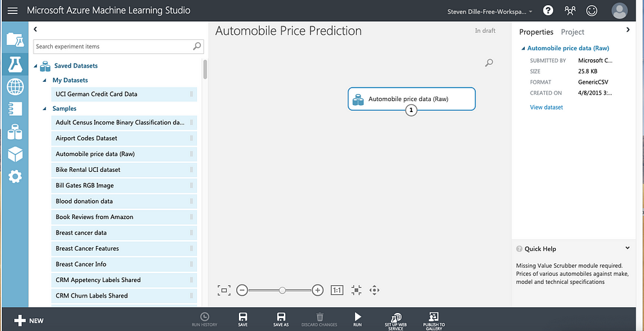Viewport: 644px width, 331px height.
Task: Click the 1:1 actual size zoom icon
Action: (337, 290)
